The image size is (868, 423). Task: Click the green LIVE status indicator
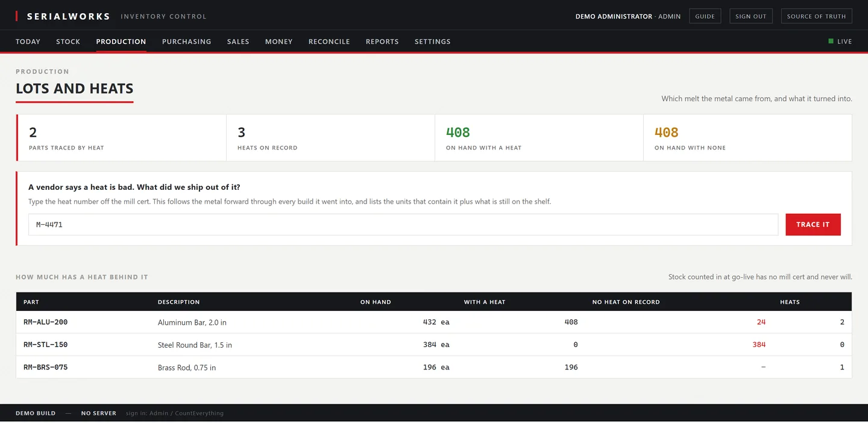tap(840, 42)
